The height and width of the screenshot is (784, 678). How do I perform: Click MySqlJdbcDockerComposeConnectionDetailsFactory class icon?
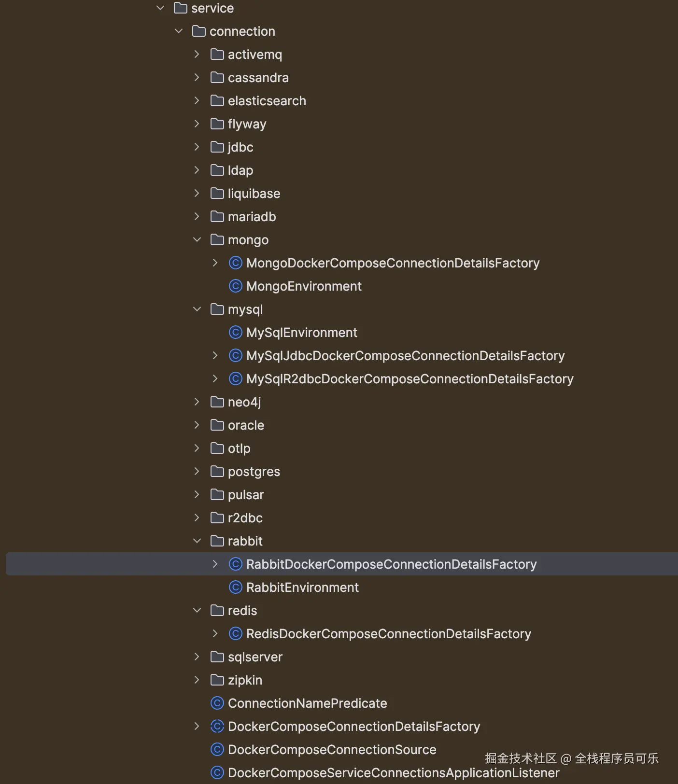coord(236,356)
